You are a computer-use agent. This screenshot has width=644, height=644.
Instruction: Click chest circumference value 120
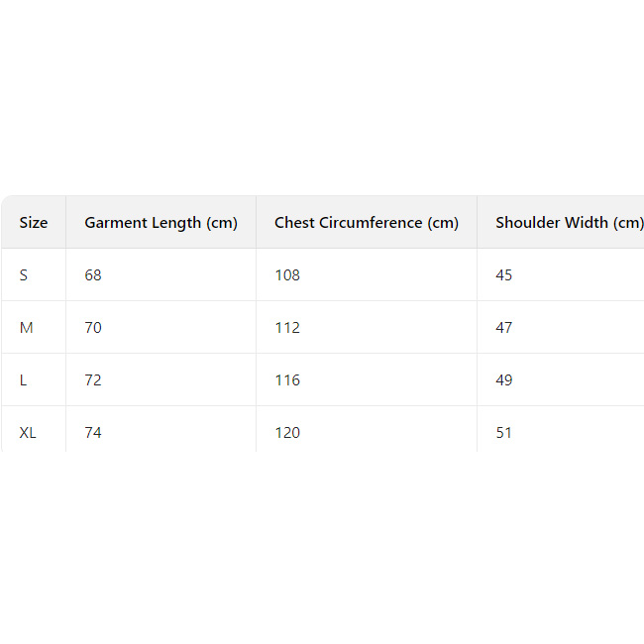click(287, 433)
